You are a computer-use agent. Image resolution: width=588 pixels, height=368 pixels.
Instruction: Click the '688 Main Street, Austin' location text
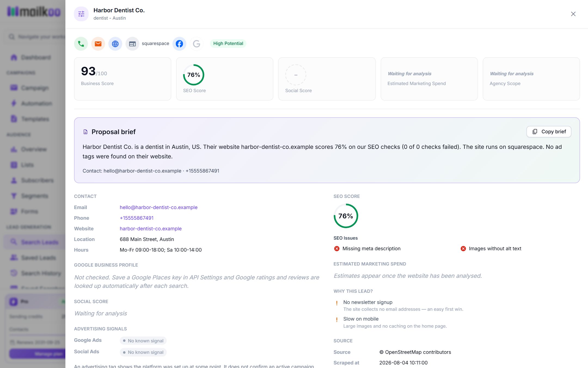coord(147,239)
